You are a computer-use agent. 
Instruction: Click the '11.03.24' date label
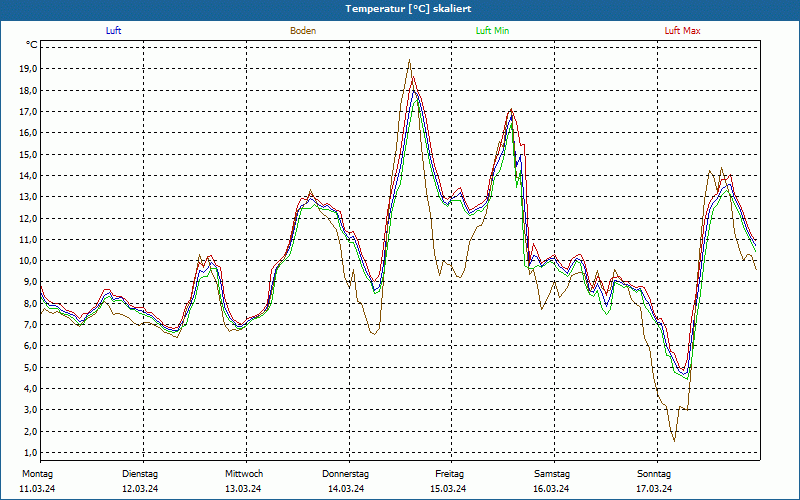(x=37, y=489)
